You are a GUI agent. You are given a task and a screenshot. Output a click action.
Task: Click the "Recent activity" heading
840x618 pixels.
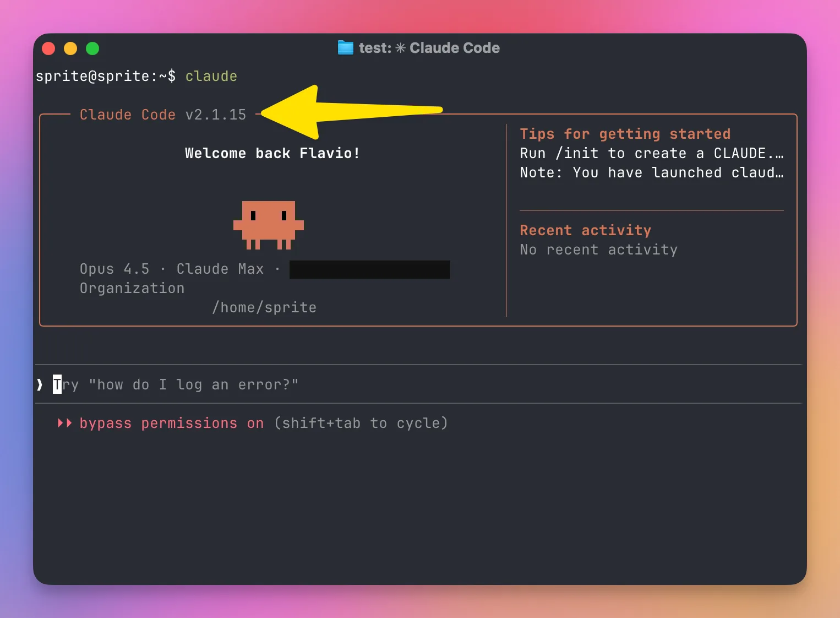[x=586, y=230]
